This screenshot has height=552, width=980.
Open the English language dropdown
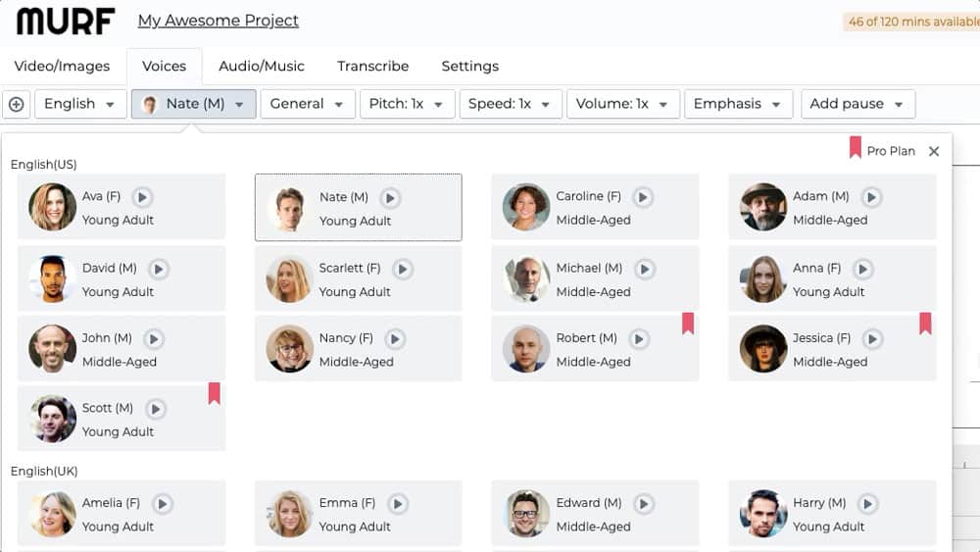point(80,104)
